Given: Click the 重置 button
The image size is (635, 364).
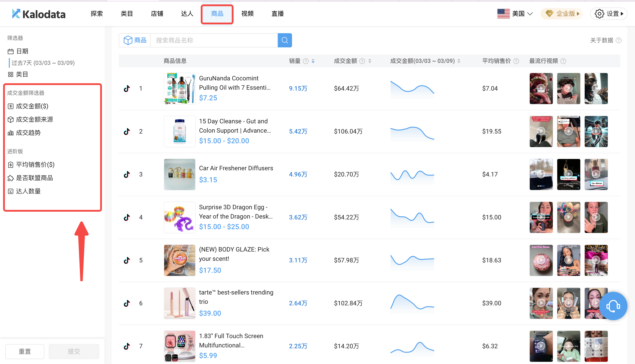Looking at the screenshot, I should click(x=25, y=351).
